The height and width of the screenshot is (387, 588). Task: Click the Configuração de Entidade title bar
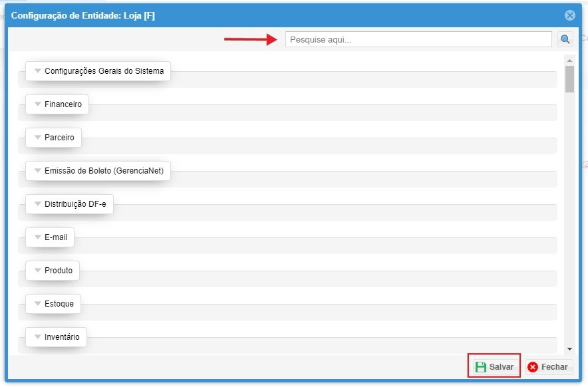tap(266, 15)
